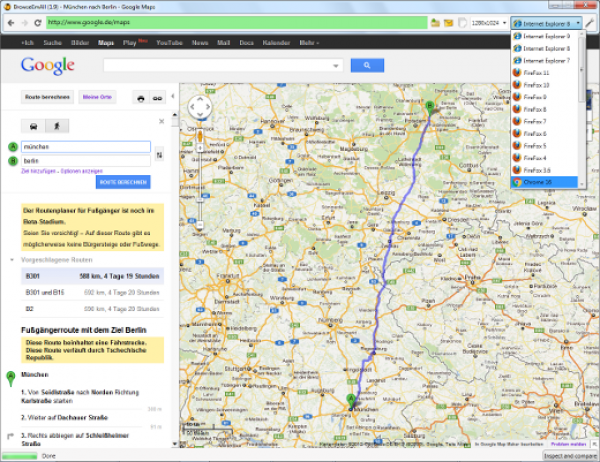Open Meine Orte
600x462 pixels.
(97, 97)
